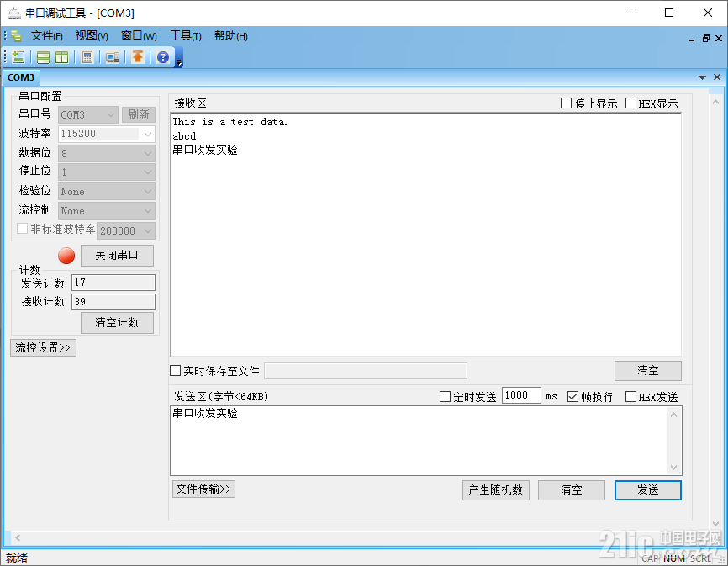Restore the inner MDI window
Viewport: 728px width, 566px height.
coord(705,39)
